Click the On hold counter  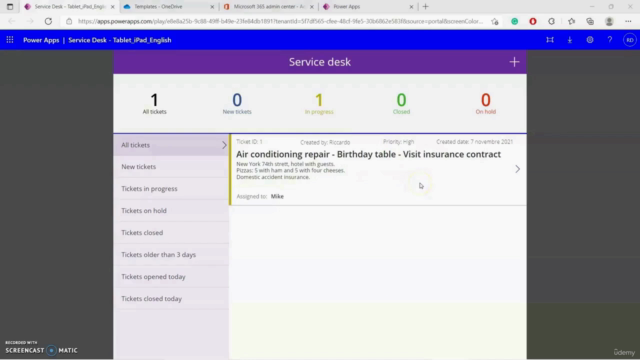[x=485, y=103]
